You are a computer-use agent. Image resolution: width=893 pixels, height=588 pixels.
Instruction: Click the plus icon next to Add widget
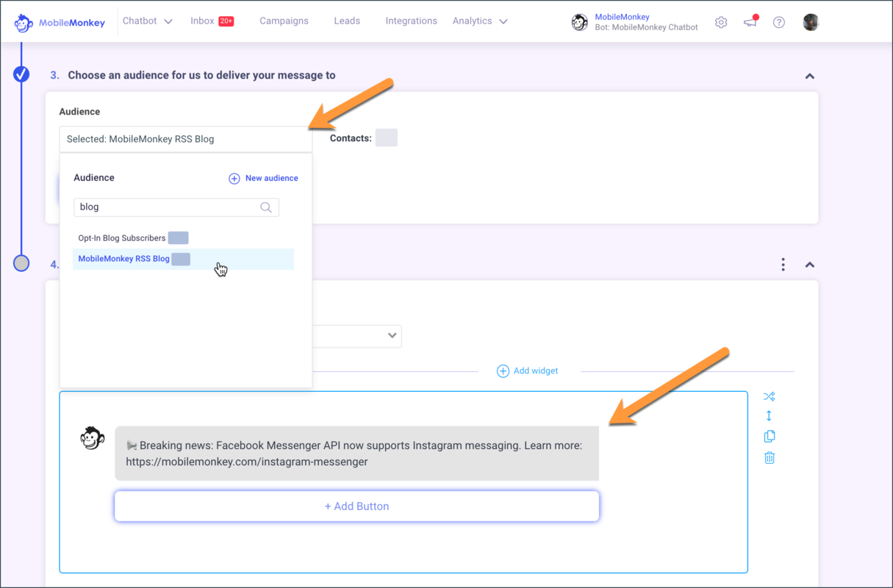coord(503,370)
